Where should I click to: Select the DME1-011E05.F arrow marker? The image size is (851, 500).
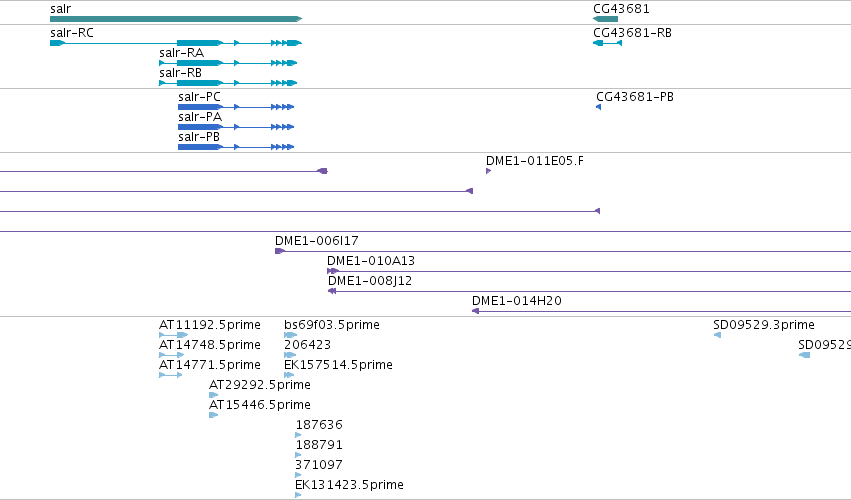click(488, 171)
